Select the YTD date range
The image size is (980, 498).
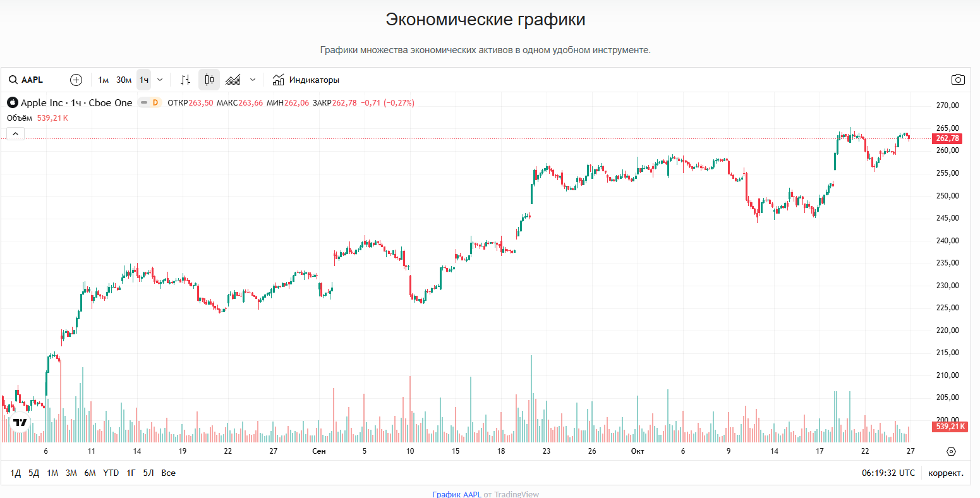[x=111, y=473]
